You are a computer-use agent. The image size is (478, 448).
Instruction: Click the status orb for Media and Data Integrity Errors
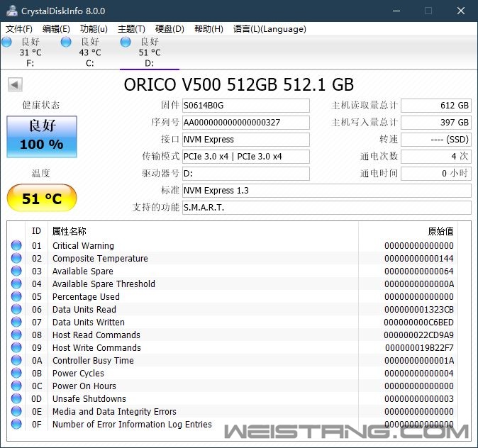(16, 411)
